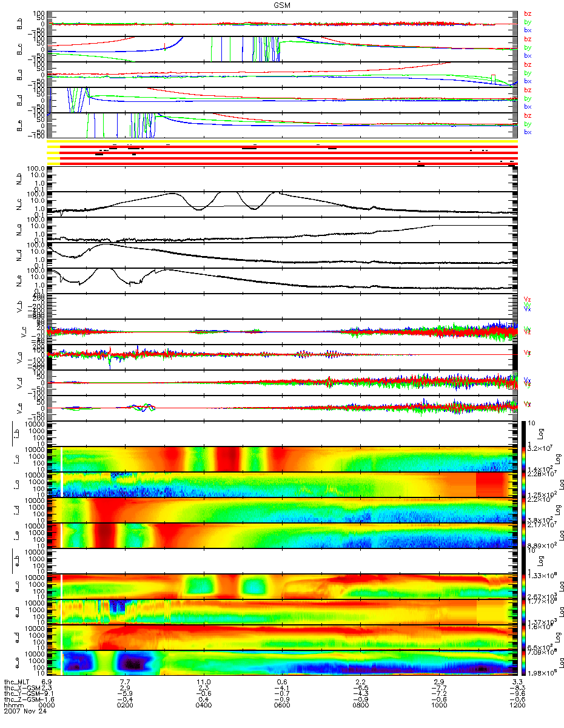This screenshot has width=564, height=728.
Task: Click the i_a ion spectrogram panel
Action: click(282, 485)
